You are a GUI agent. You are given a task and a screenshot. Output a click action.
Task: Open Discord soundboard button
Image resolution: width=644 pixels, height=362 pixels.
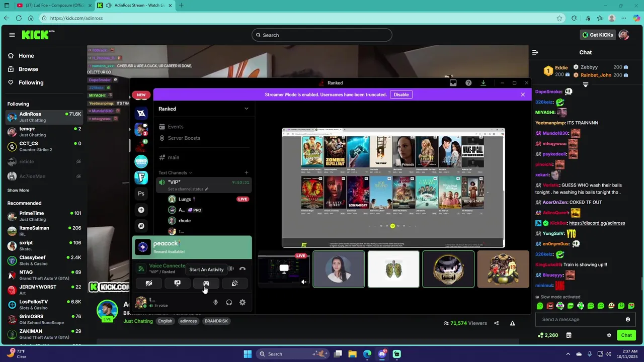(234, 284)
